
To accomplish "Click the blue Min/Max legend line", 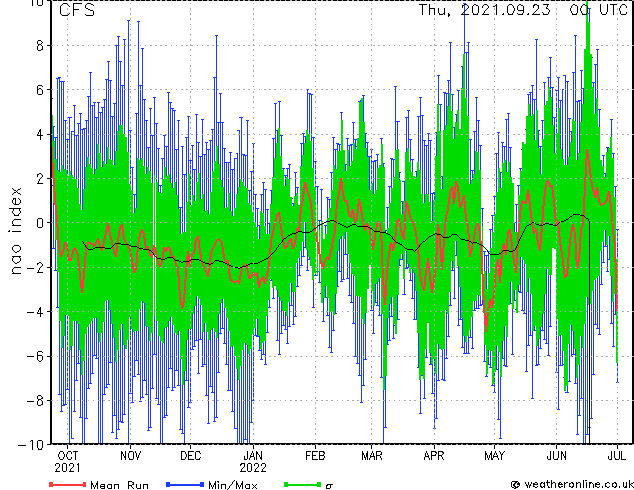I will (x=185, y=484).
